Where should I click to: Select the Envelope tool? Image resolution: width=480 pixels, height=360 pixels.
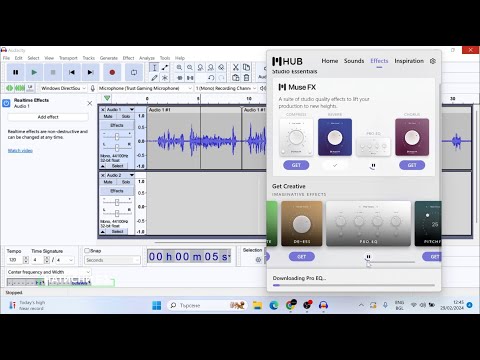coord(165,67)
